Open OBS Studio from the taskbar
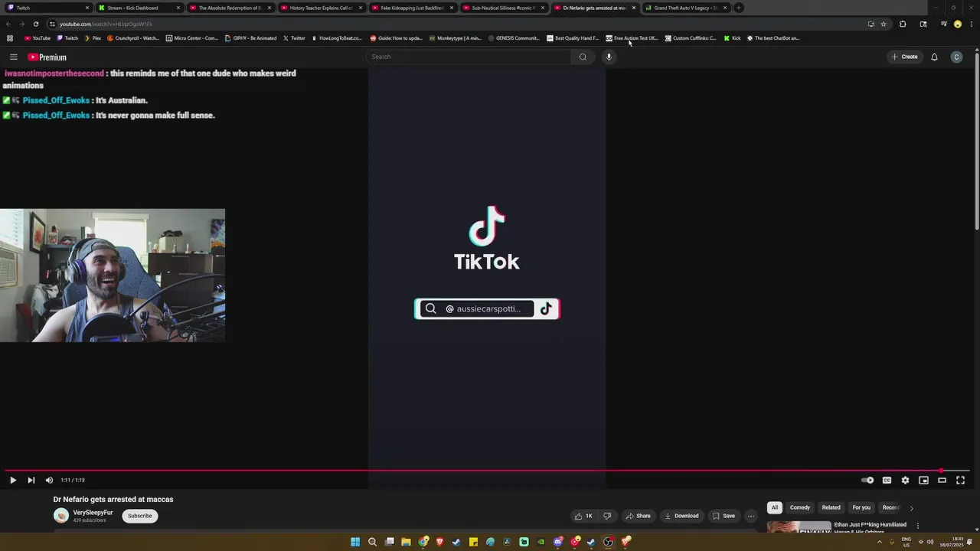Image resolution: width=980 pixels, height=551 pixels. pos(608,542)
